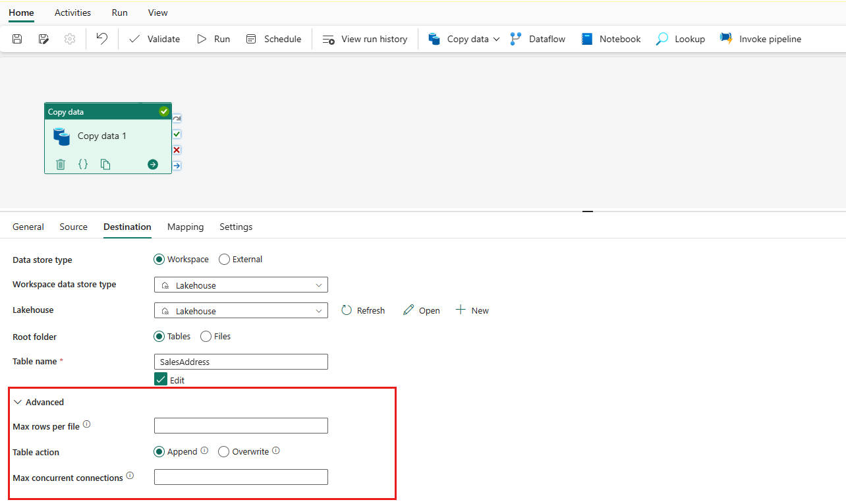Switch to the General tab
The width and height of the screenshot is (846, 504).
[28, 227]
